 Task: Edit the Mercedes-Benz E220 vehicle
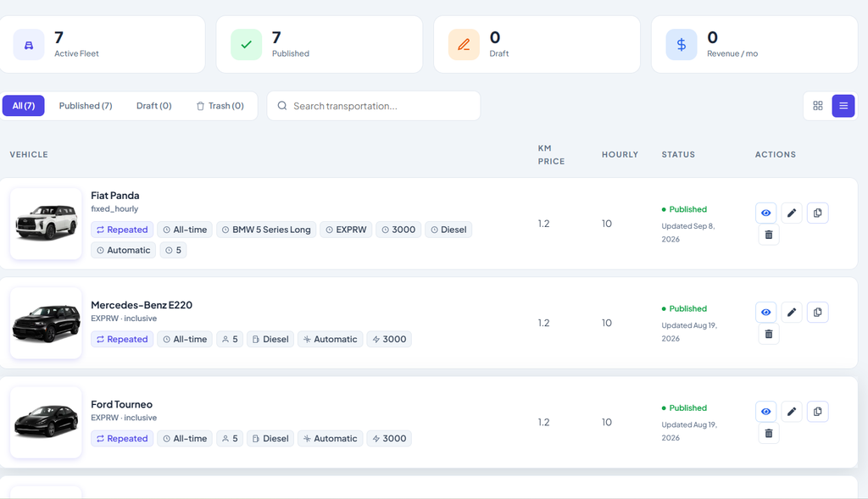tap(792, 312)
